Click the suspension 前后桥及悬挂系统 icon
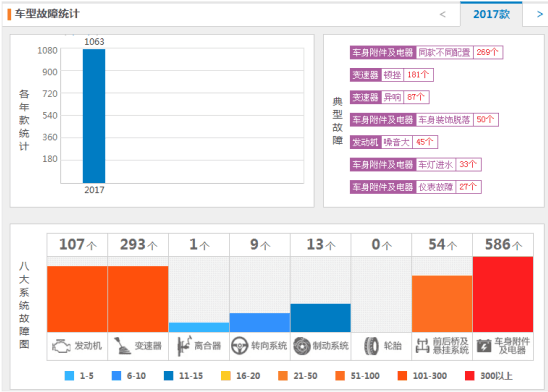The height and width of the screenshot is (392, 548). coord(422,346)
